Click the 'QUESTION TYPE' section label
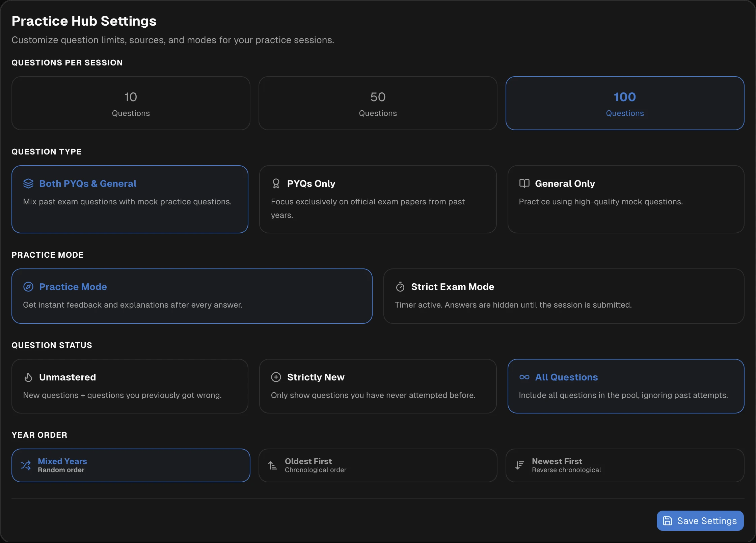 [47, 152]
